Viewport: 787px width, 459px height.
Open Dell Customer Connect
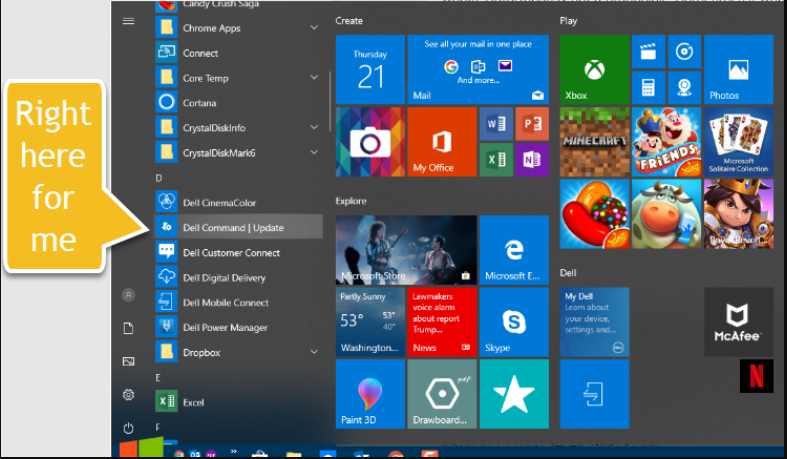pyautogui.click(x=238, y=253)
